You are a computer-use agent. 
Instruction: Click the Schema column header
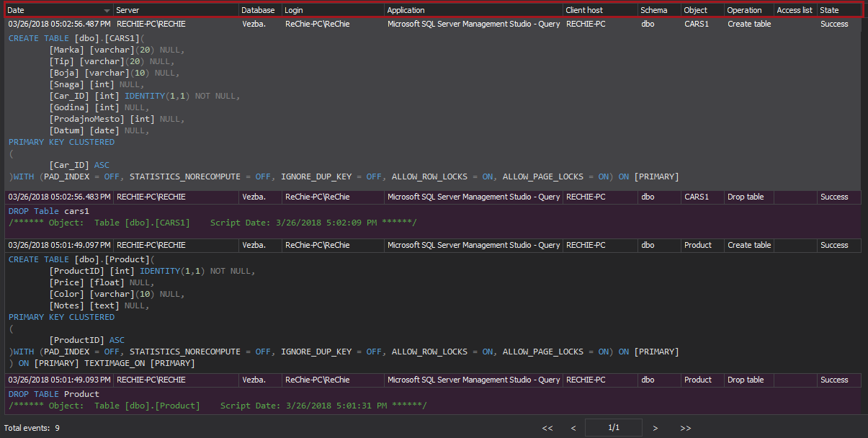[x=659, y=10]
